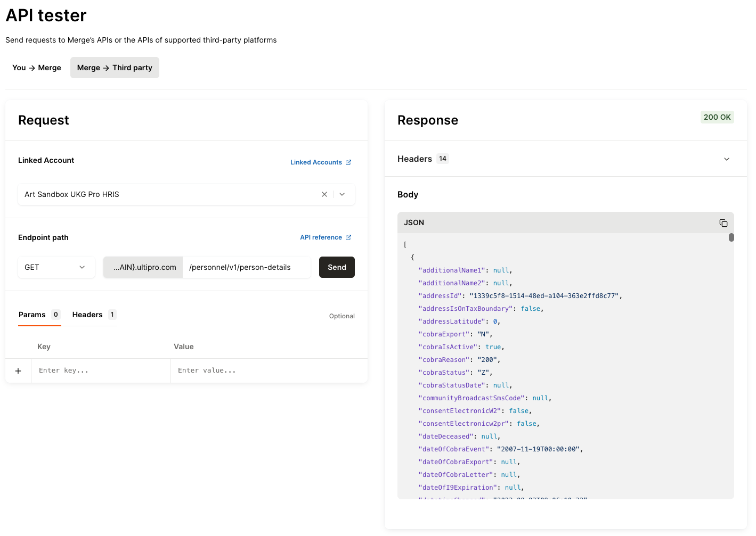The height and width of the screenshot is (536, 756).
Task: Click the JSON body scrollbar thumb
Action: [x=731, y=237]
